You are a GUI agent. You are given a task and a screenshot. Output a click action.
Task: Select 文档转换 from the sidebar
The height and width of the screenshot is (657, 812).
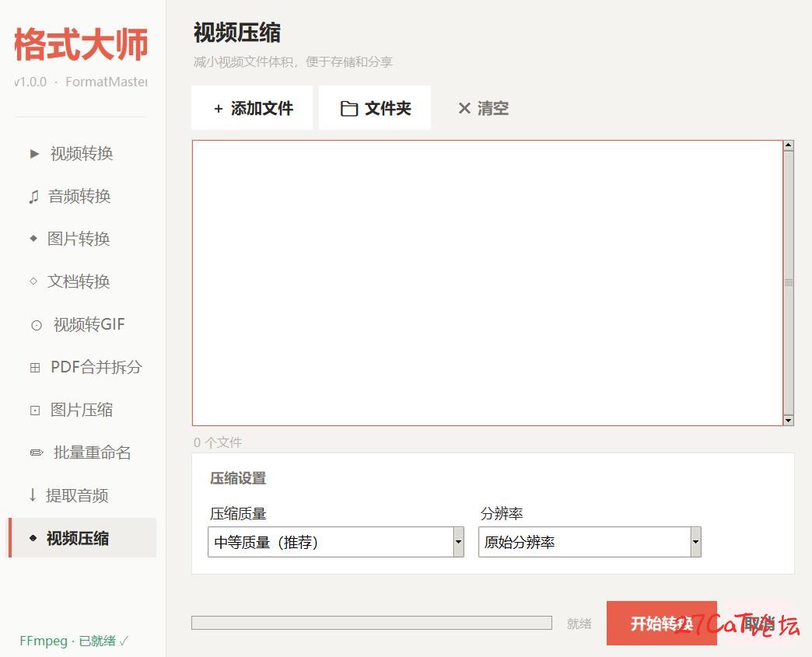(82, 281)
